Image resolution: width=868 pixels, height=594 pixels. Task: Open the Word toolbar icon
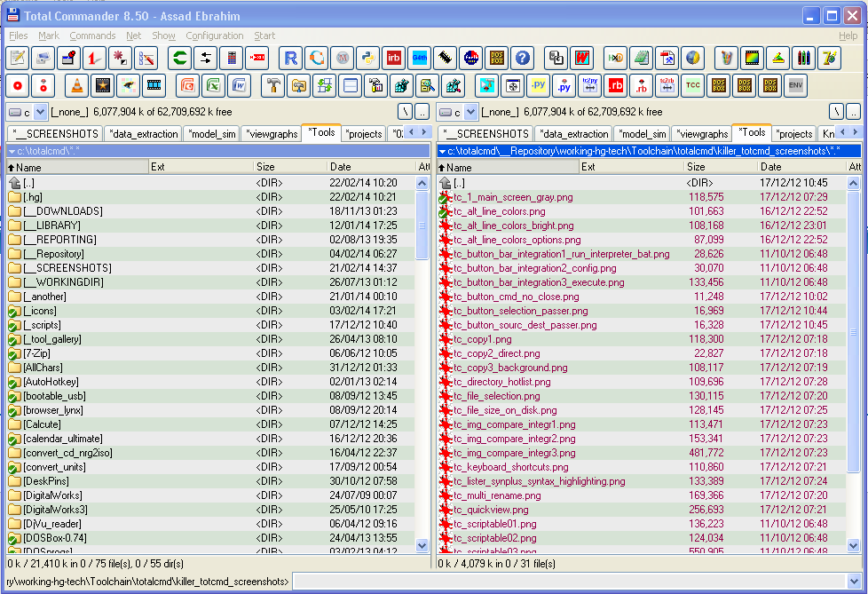239,86
